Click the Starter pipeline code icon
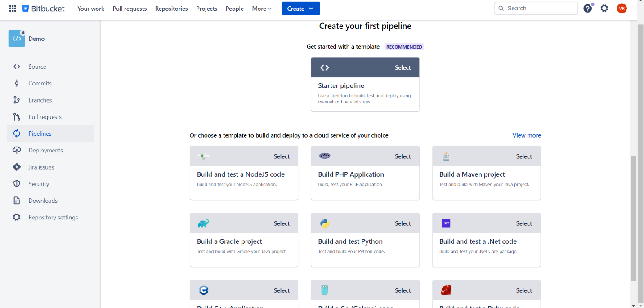Image resolution: width=644 pixels, height=308 pixels. [325, 67]
